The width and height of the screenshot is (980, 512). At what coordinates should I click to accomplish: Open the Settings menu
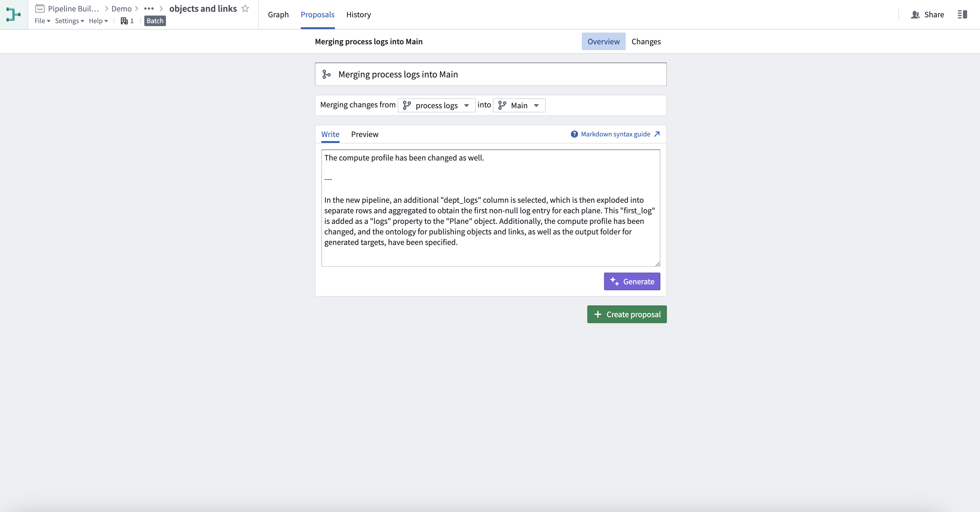point(69,21)
